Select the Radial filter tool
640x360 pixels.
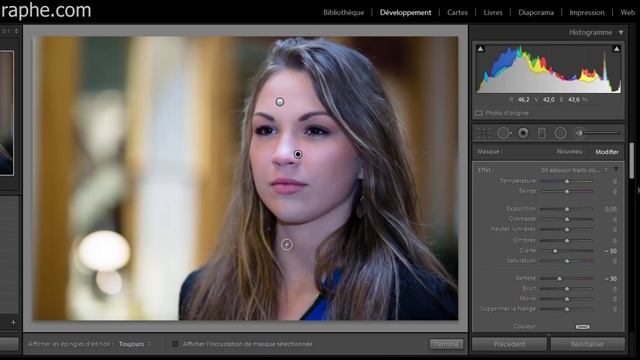click(x=560, y=133)
